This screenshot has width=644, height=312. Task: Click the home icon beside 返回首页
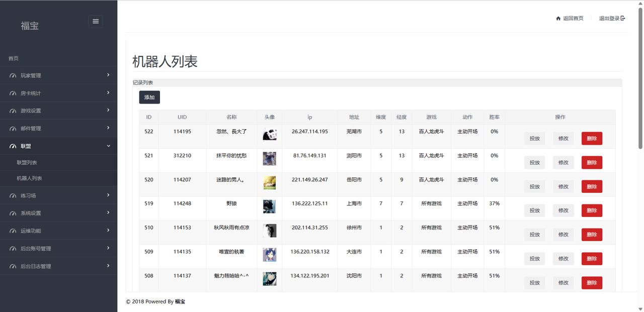(x=558, y=19)
